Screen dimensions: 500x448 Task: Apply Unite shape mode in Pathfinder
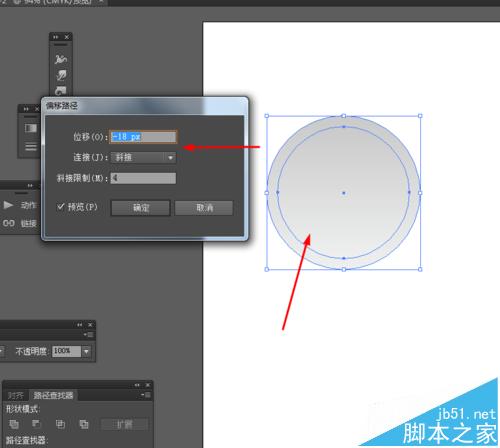[x=14, y=424]
